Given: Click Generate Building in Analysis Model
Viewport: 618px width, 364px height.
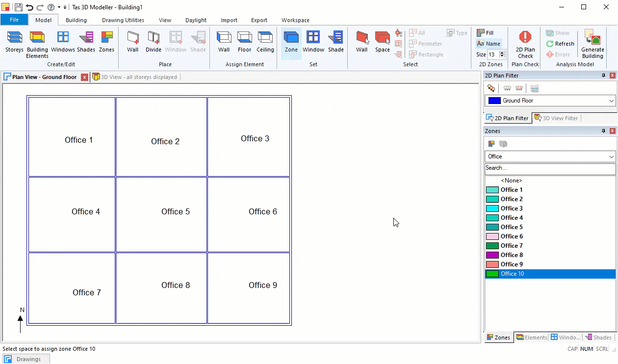Looking at the screenshot, I should pos(592,44).
